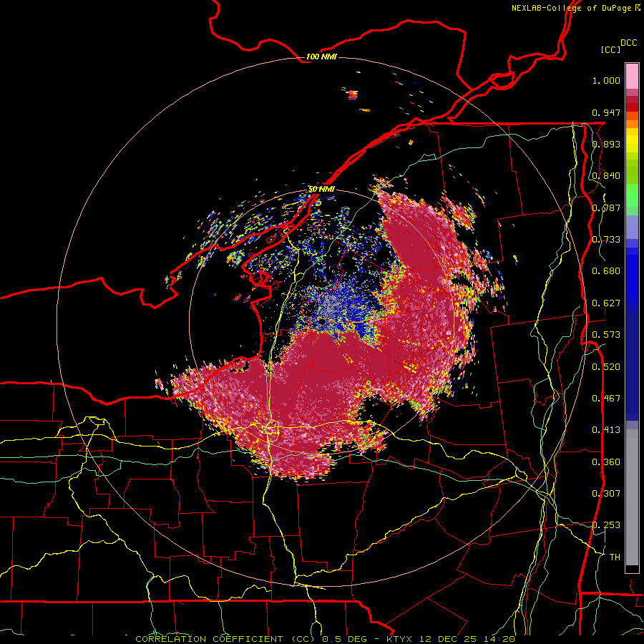Click the DCC label above color scale
The width and height of the screenshot is (644, 644).
628,43
